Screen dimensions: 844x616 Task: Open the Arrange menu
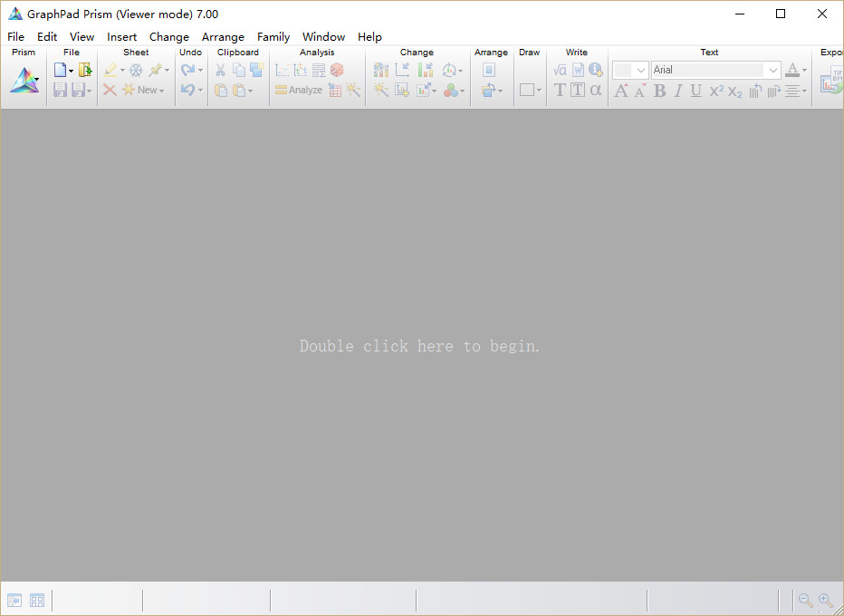[x=223, y=37]
